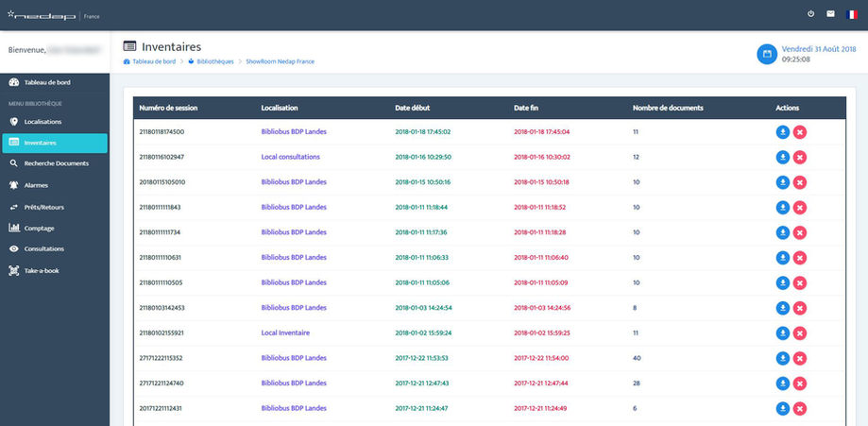Viewport: 868px width, 426px height.
Task: Delete session 21180111110631
Action: (x=799, y=258)
